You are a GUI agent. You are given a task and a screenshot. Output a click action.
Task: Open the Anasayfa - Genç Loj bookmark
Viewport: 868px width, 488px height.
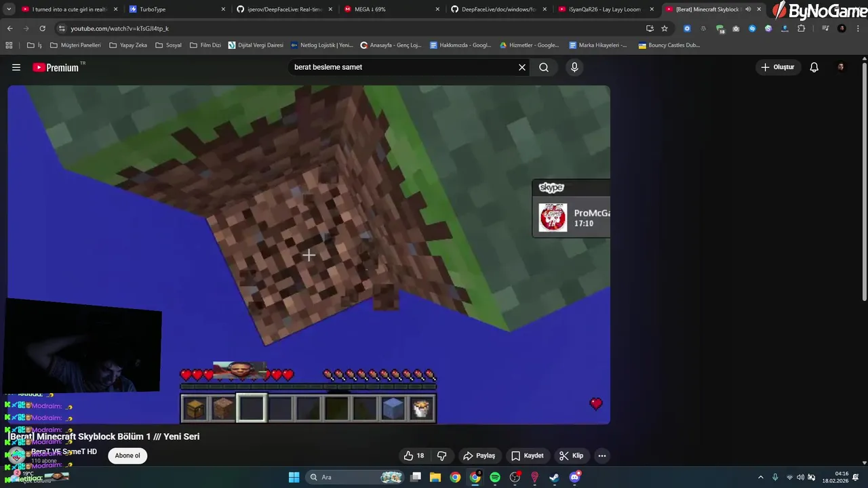[x=391, y=45]
